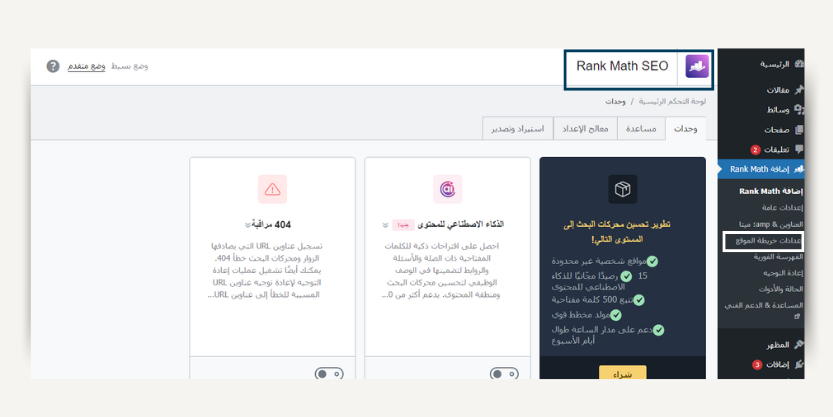Image resolution: width=833 pixels, height=417 pixels.
Task: Open الفهرسة الفورية submenu item
Action: click(x=778, y=257)
